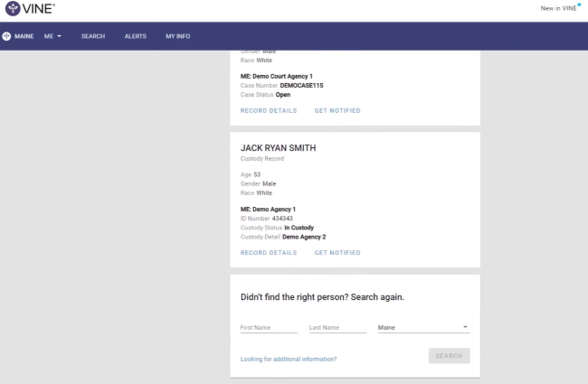Select the ME: Demo Court Agency 1 text

click(x=277, y=76)
